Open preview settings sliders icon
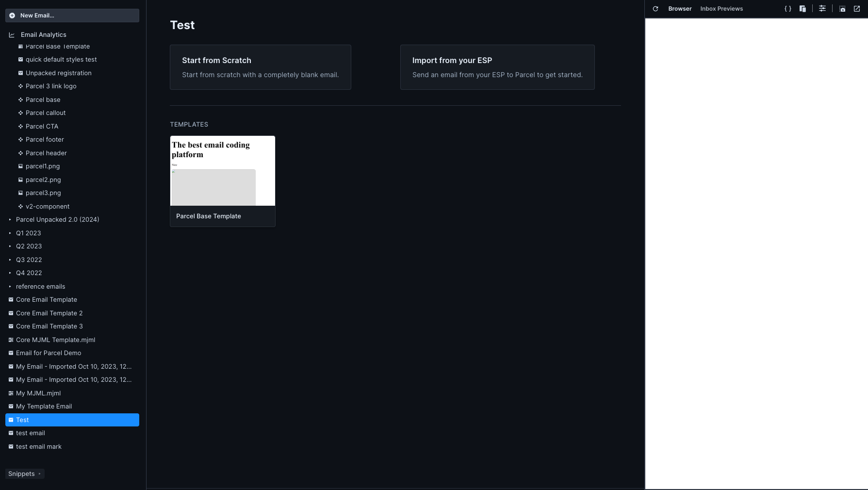 click(x=822, y=9)
